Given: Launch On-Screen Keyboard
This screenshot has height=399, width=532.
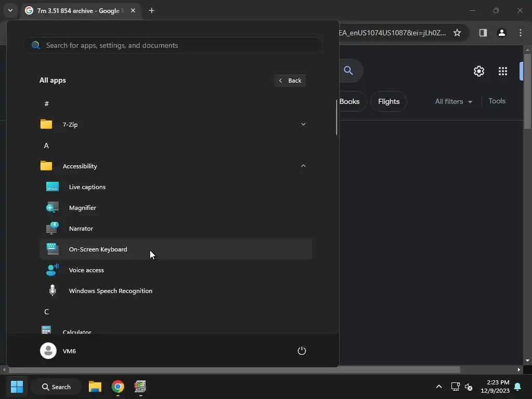Looking at the screenshot, I should (176, 249).
